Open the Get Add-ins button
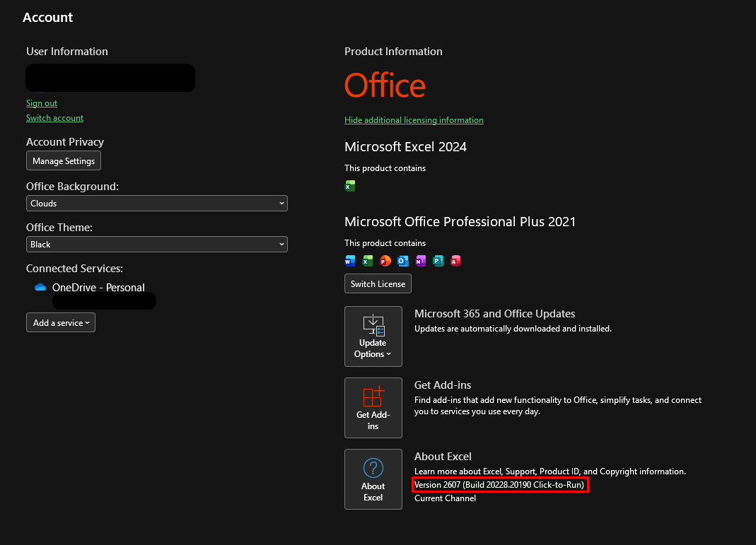756x545 pixels. coord(373,408)
